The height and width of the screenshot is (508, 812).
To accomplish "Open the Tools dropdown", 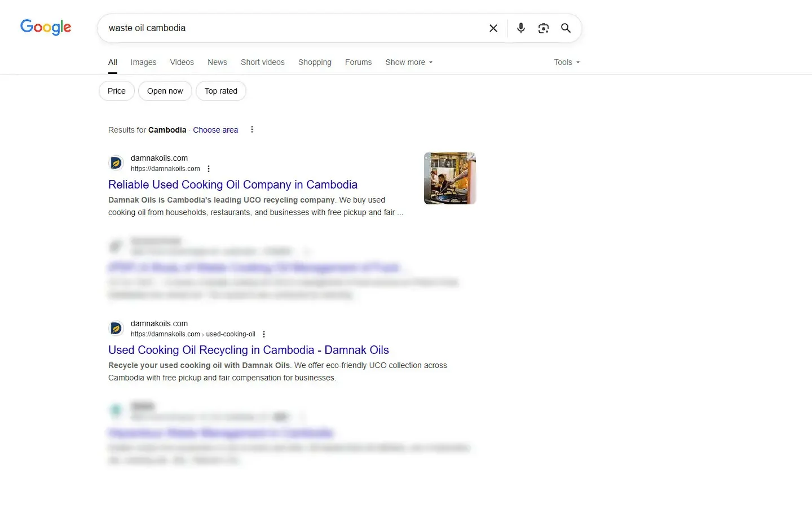I will pos(566,62).
